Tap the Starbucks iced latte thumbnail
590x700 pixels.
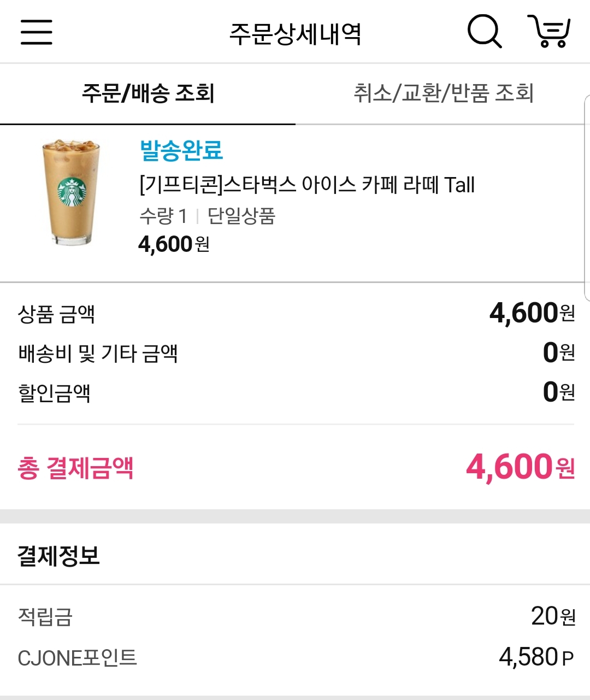pyautogui.click(x=72, y=192)
